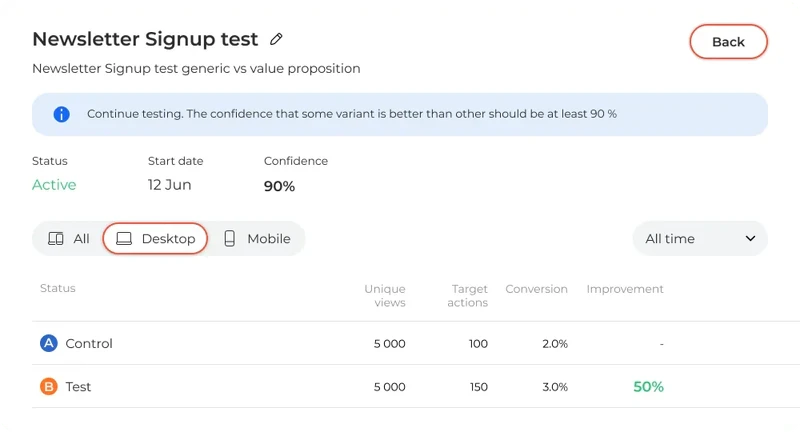
Task: Go back using the Back button
Action: [728, 42]
